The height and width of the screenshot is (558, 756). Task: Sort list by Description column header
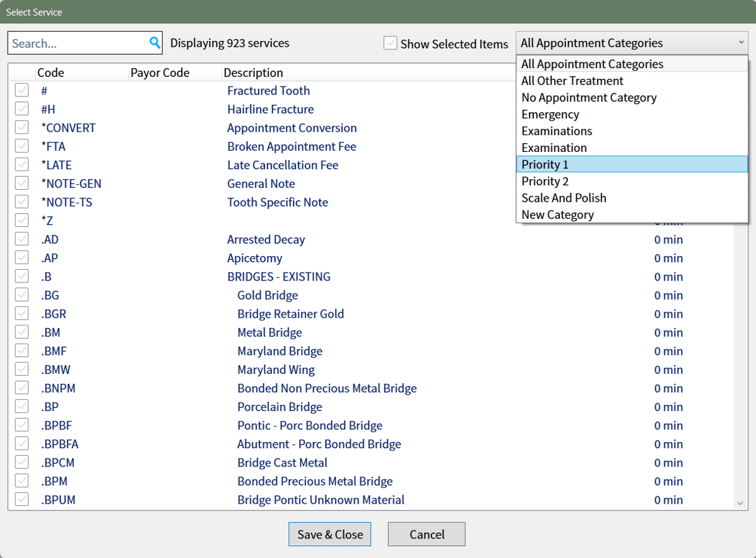click(x=253, y=73)
